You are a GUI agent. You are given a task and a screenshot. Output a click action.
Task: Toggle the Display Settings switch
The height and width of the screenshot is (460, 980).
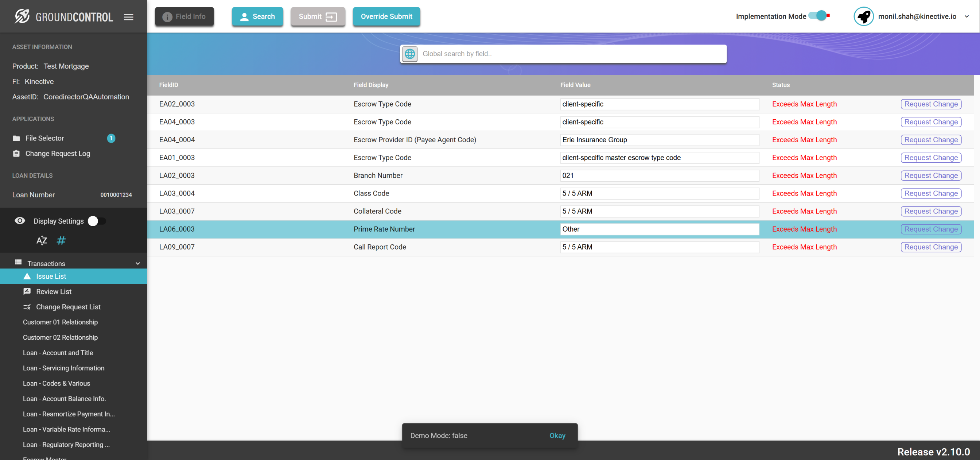(x=97, y=221)
